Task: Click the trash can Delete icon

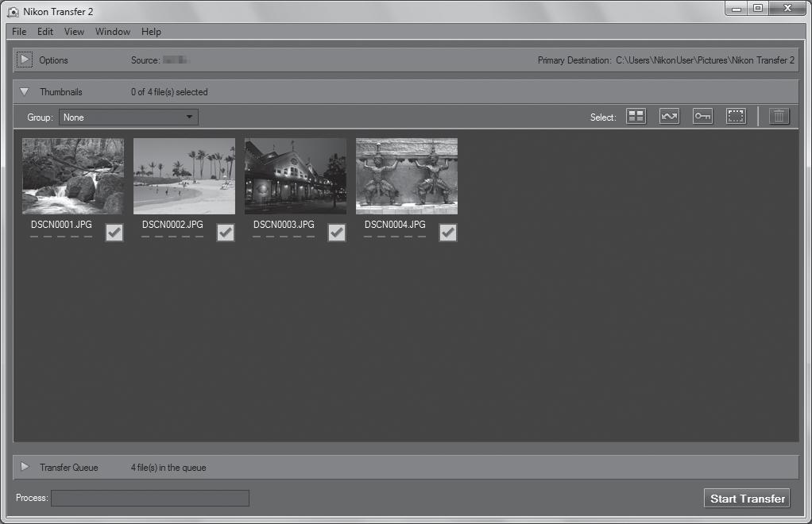Action: pyautogui.click(x=779, y=117)
